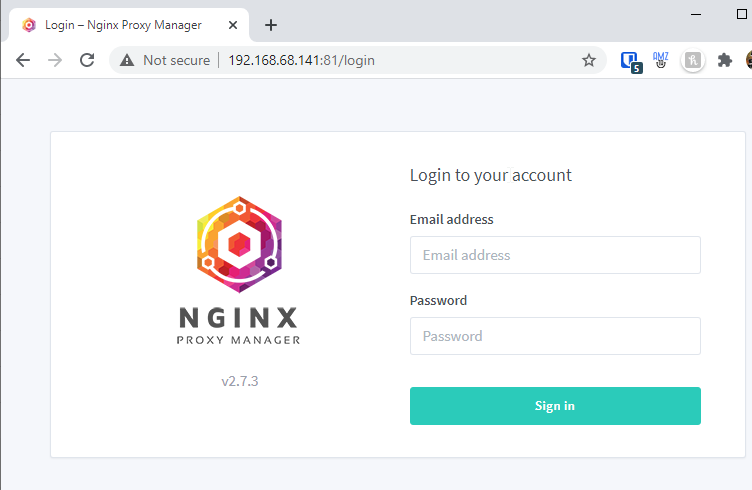Viewport: 752px width, 490px height.
Task: Maximize the browser window
Action: point(741,14)
